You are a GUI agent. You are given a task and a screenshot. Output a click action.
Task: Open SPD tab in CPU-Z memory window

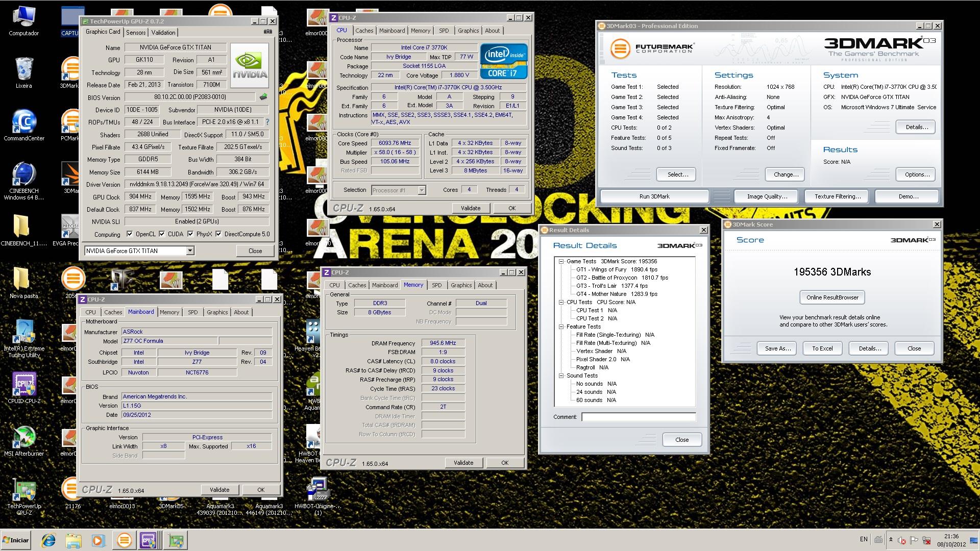pos(436,285)
